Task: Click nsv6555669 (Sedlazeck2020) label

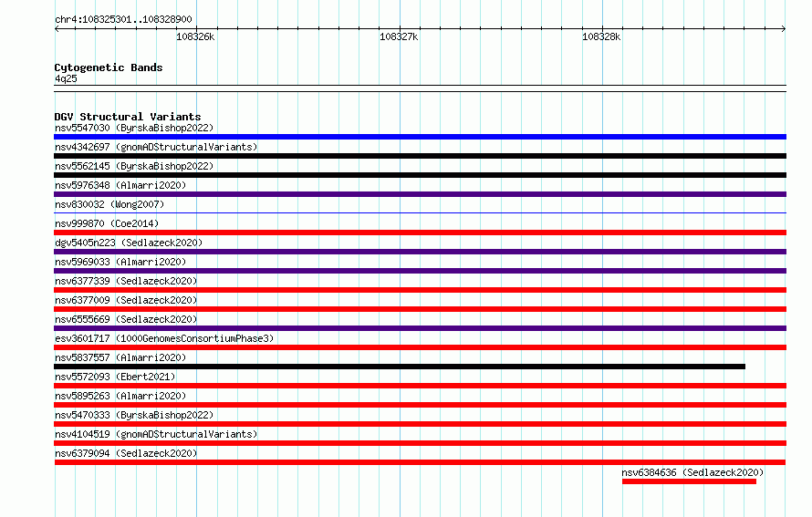Action: [x=126, y=319]
